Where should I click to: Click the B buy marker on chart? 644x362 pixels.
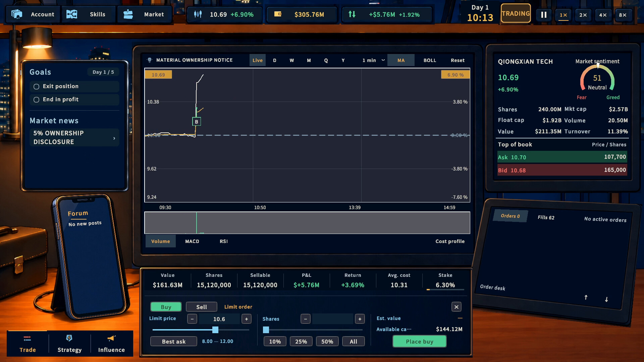[197, 122]
